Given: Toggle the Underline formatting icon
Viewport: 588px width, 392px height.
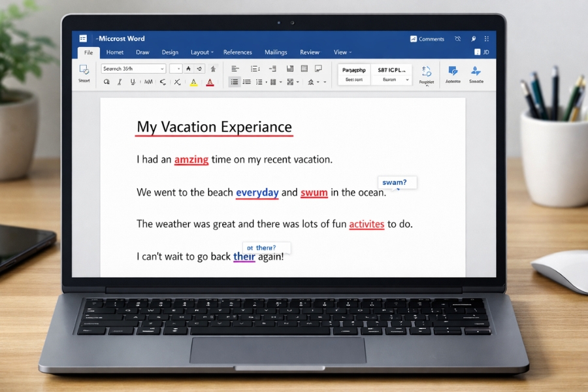Looking at the screenshot, I should [x=133, y=82].
